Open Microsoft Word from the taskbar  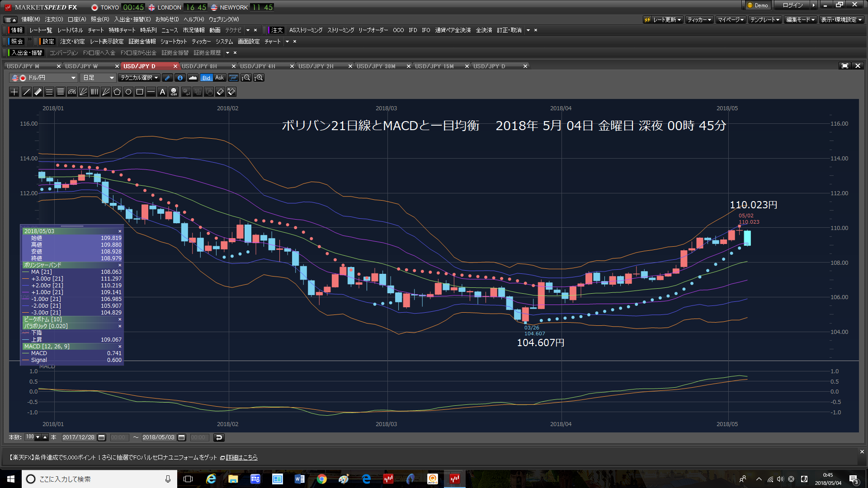tap(300, 479)
